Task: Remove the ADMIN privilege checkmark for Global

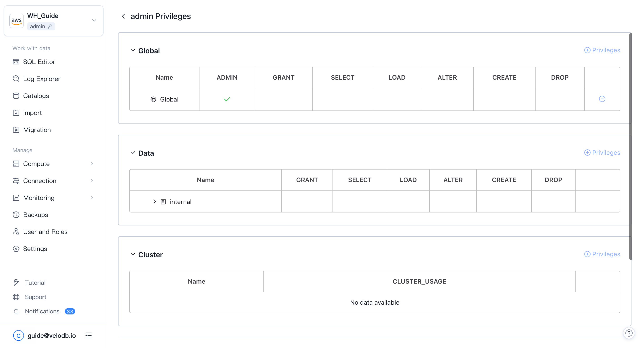Action: click(x=227, y=99)
